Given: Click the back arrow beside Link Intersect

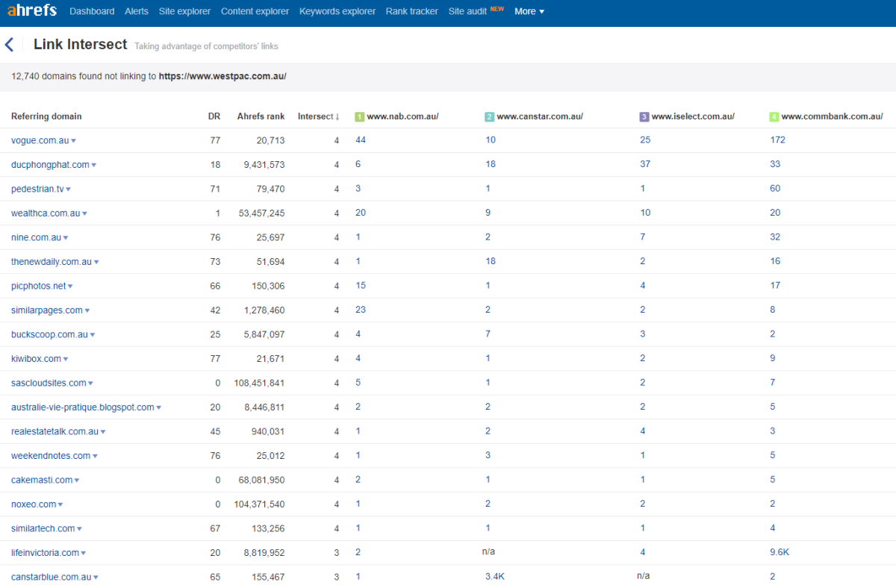Looking at the screenshot, I should pos(10,44).
